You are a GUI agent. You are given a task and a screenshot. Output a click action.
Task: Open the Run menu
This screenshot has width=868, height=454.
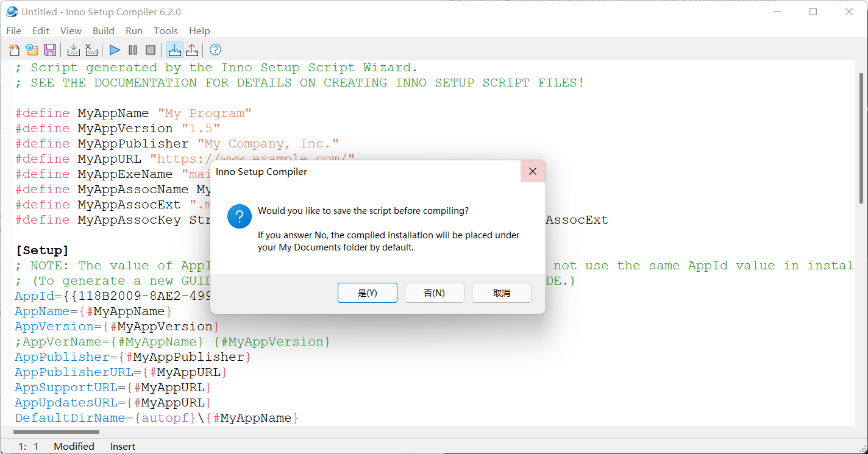click(134, 30)
